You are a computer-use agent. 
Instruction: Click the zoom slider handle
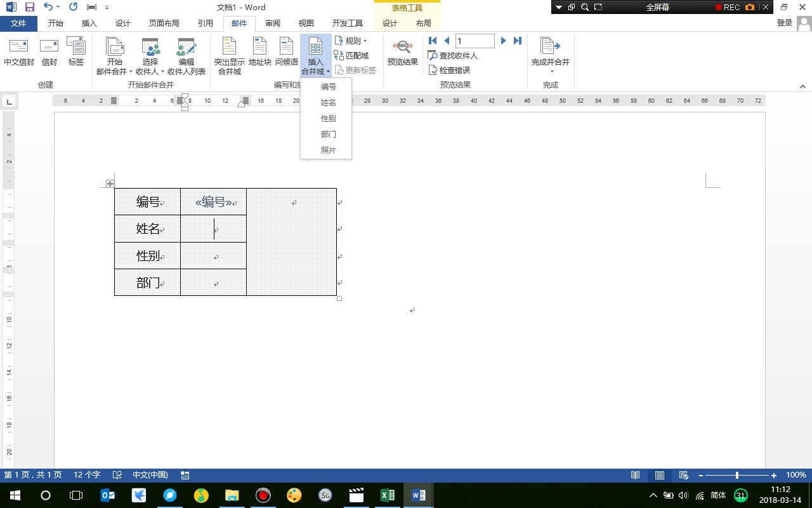737,475
